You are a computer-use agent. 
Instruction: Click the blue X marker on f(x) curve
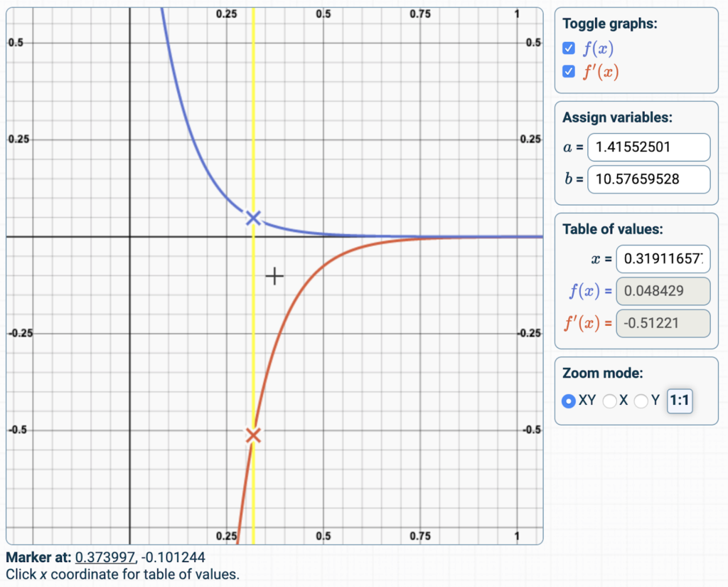(253, 218)
